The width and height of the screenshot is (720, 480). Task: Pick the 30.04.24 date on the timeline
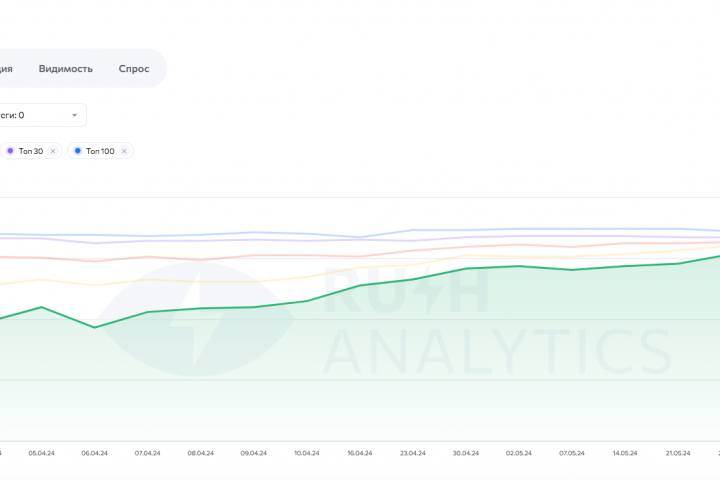click(x=465, y=453)
